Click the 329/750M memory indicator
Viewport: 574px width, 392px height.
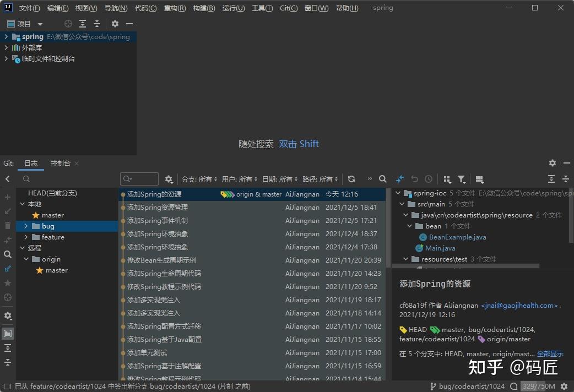point(539,386)
